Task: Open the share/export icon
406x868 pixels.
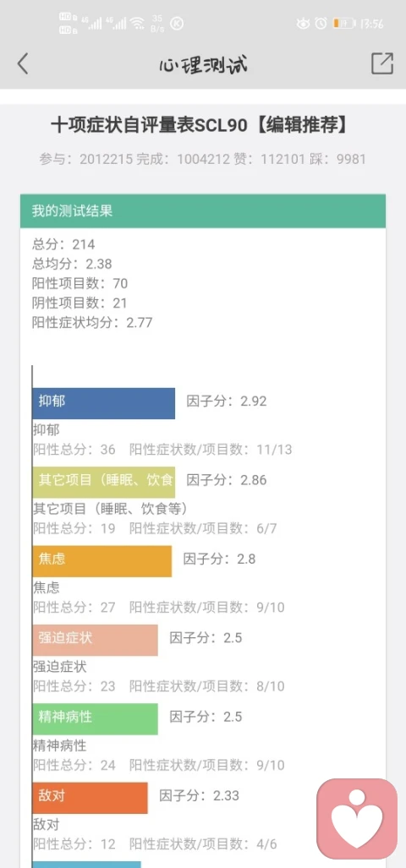Action: (382, 63)
